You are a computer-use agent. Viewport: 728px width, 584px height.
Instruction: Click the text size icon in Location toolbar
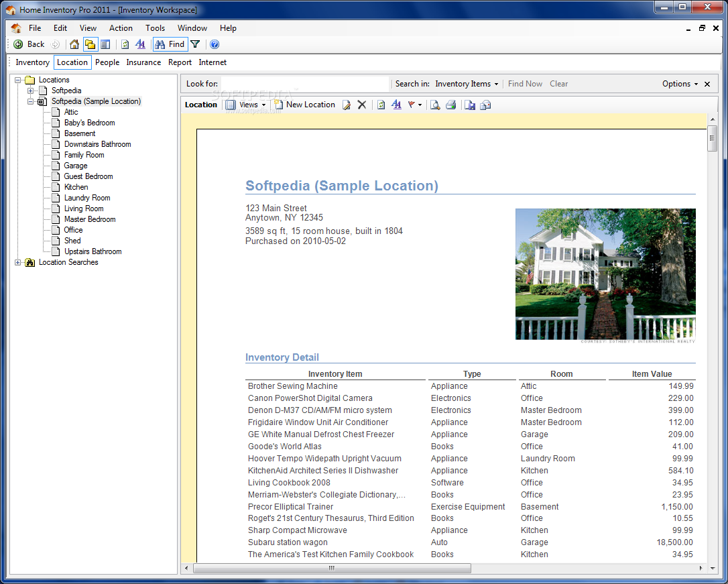[396, 105]
